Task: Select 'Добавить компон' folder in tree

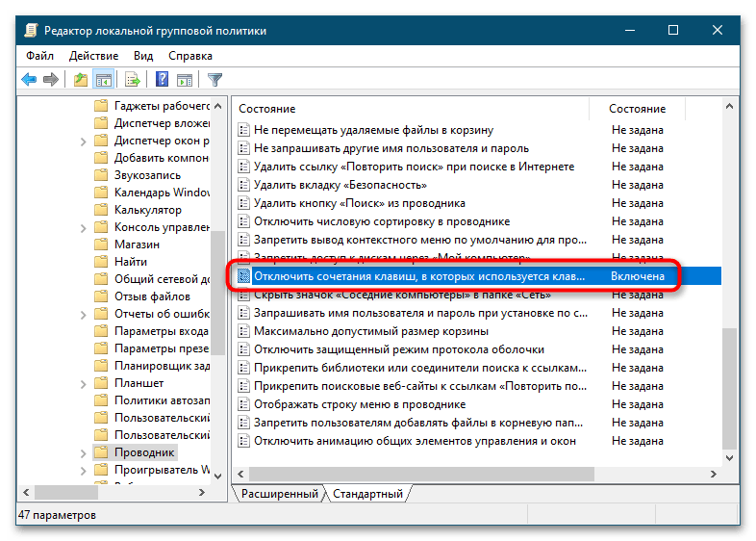Action: (161, 157)
